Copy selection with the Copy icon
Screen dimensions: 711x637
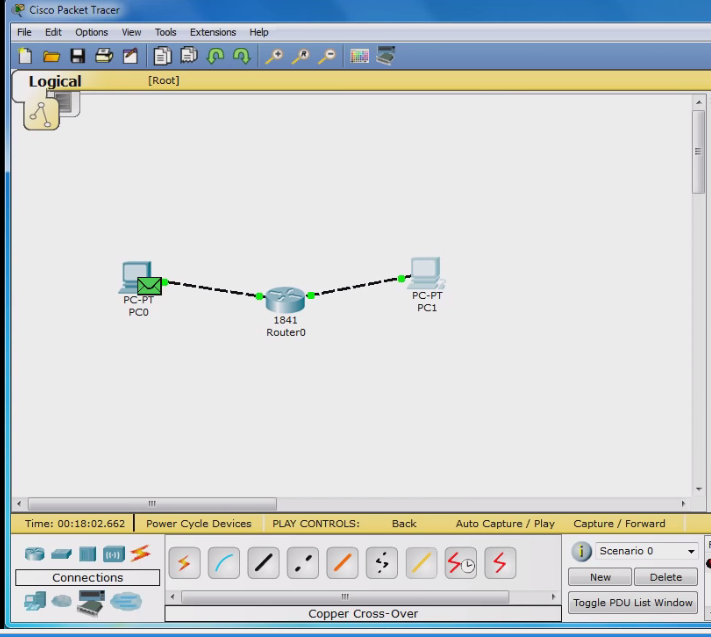coord(162,56)
